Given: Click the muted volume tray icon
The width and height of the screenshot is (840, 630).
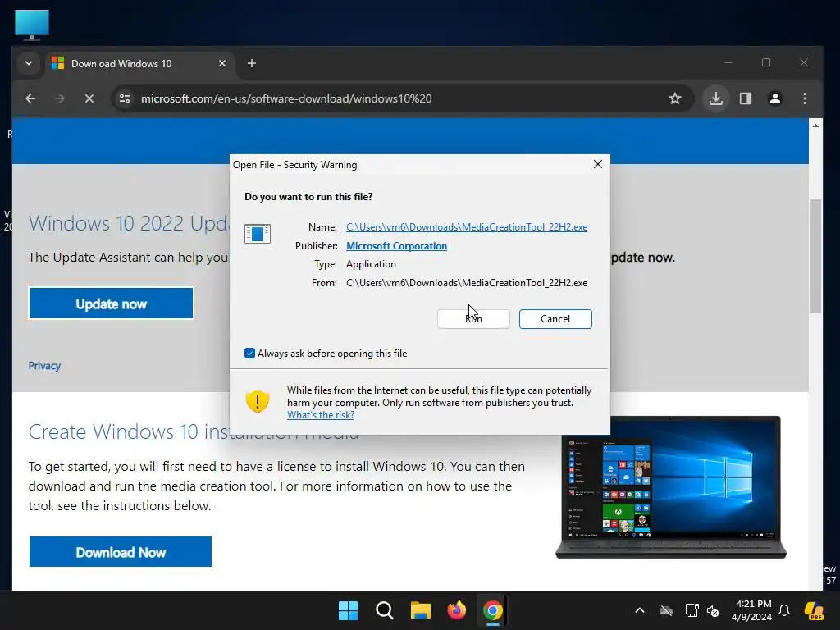Looking at the screenshot, I should coord(713,610).
